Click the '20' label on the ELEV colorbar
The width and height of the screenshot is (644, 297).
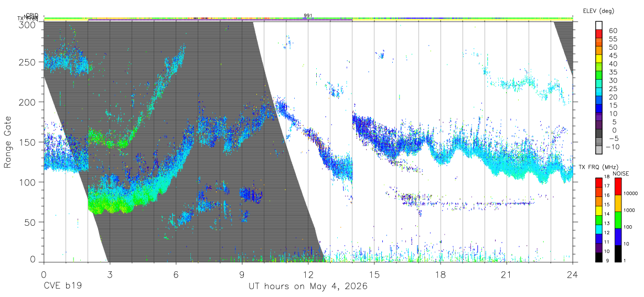click(x=613, y=97)
